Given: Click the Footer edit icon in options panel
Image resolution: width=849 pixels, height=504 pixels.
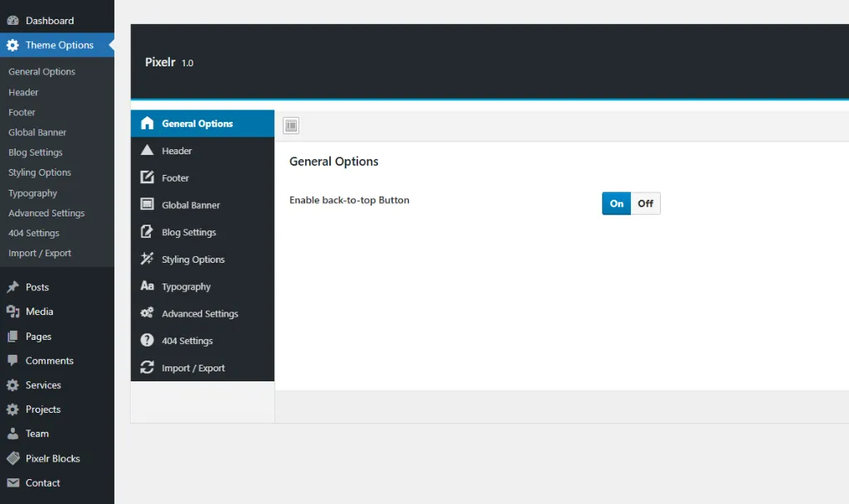Looking at the screenshot, I should pos(148,177).
